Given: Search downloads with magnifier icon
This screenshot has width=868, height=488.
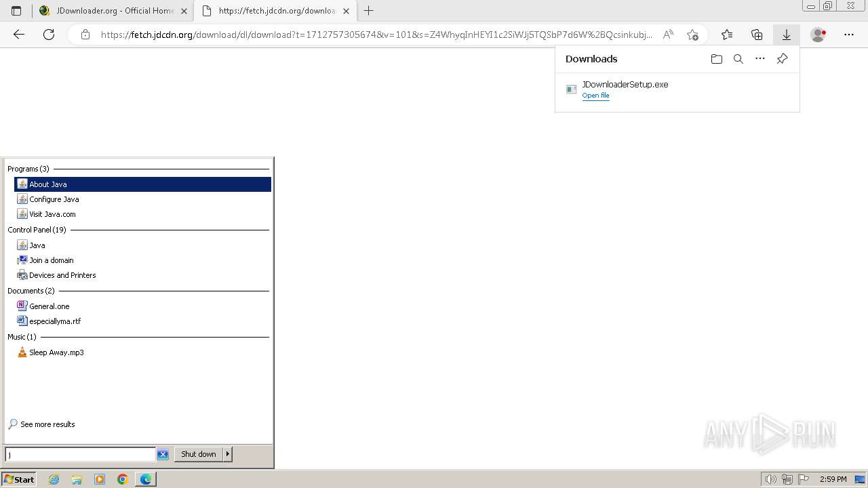Looking at the screenshot, I should [x=738, y=59].
